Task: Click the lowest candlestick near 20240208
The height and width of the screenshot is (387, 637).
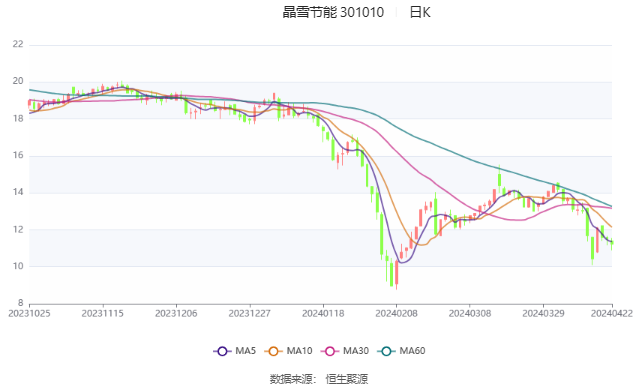Action: point(396,273)
